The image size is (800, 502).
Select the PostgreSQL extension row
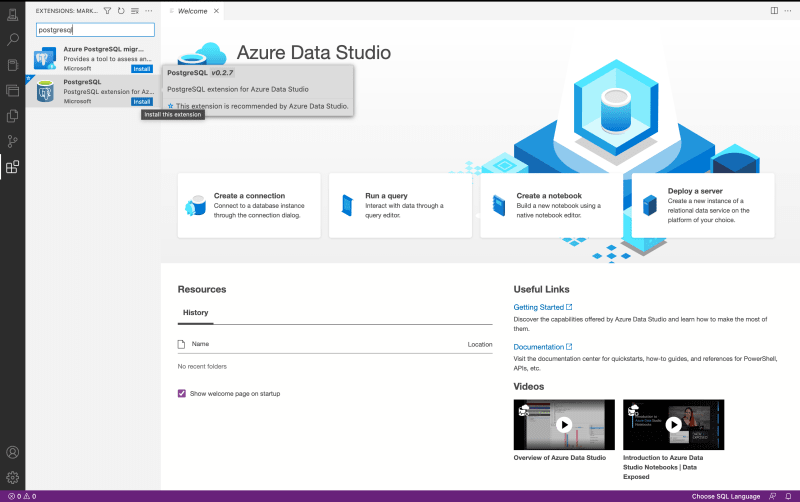tap(93, 91)
